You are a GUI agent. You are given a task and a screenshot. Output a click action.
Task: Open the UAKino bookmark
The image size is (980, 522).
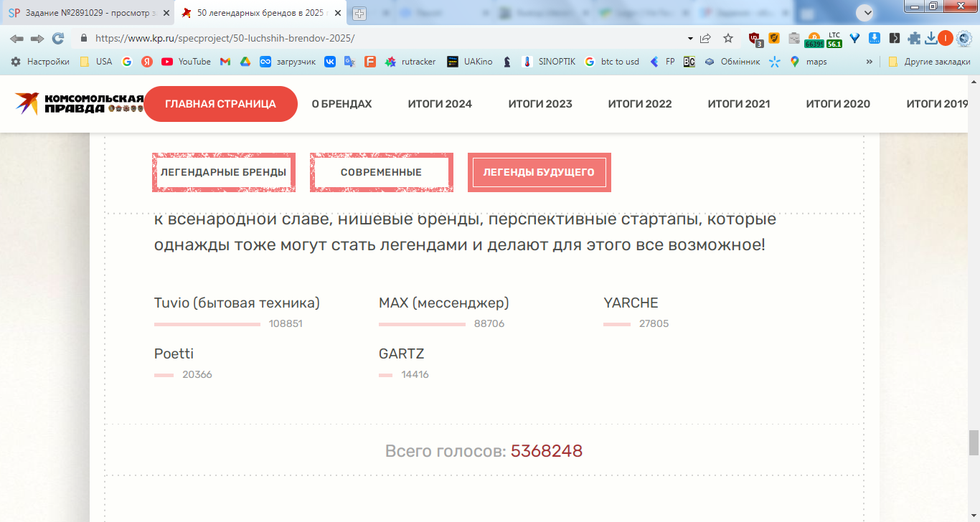tap(469, 62)
